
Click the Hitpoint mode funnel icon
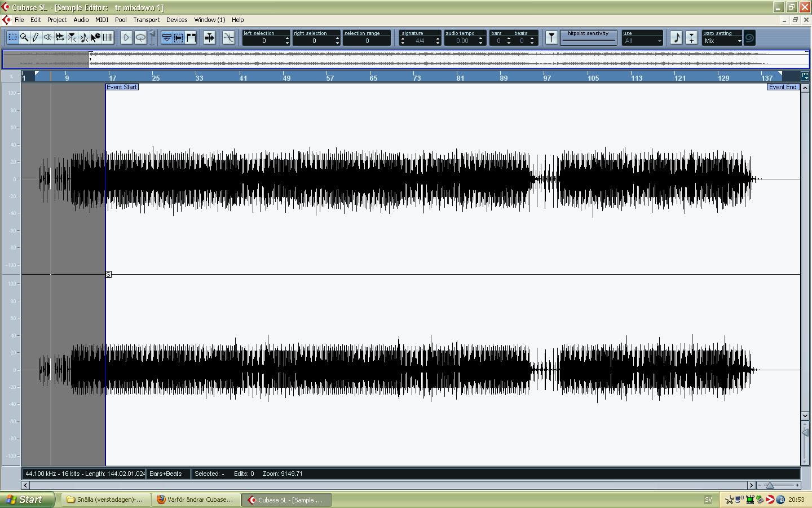[551, 38]
